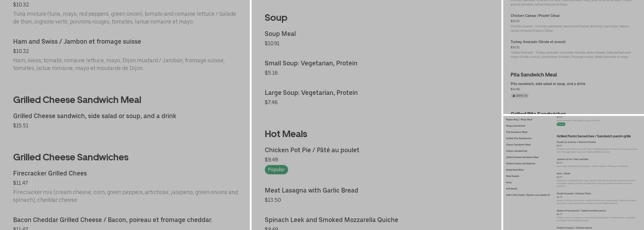This screenshot has width=644, height=230.
Task: Jump to Wraps Sanwiches in category sidebar
Action: point(515,126)
